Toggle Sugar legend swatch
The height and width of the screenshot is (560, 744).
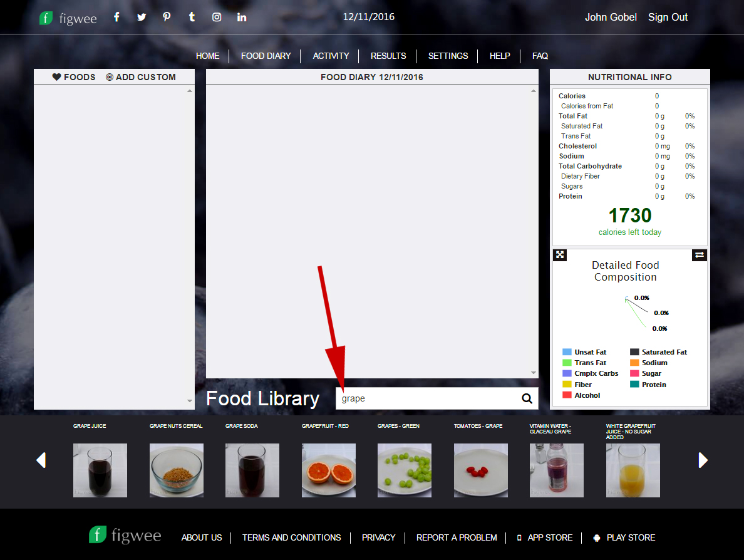(634, 373)
